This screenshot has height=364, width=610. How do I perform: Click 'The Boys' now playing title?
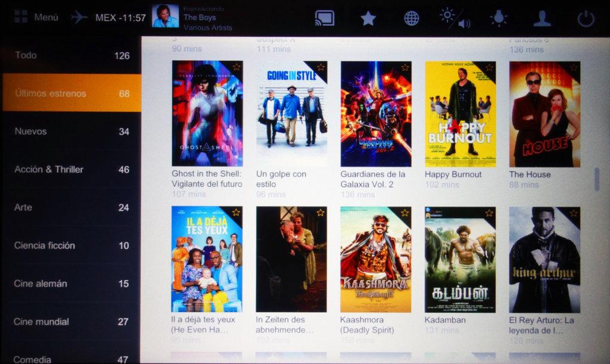coord(200,17)
